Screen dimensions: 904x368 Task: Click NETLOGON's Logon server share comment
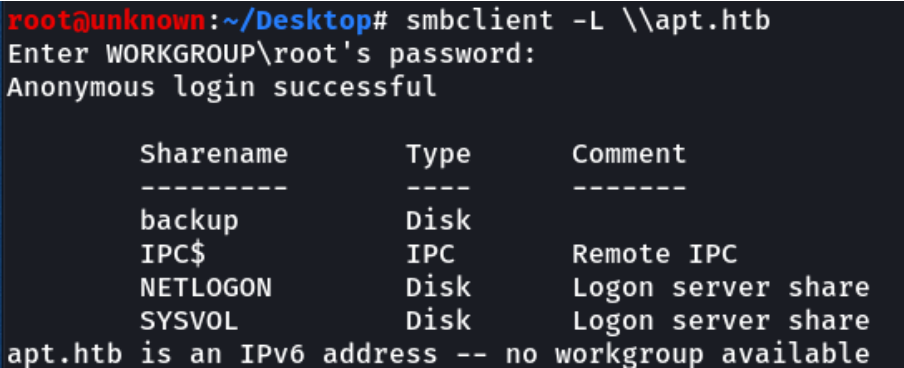click(721, 287)
